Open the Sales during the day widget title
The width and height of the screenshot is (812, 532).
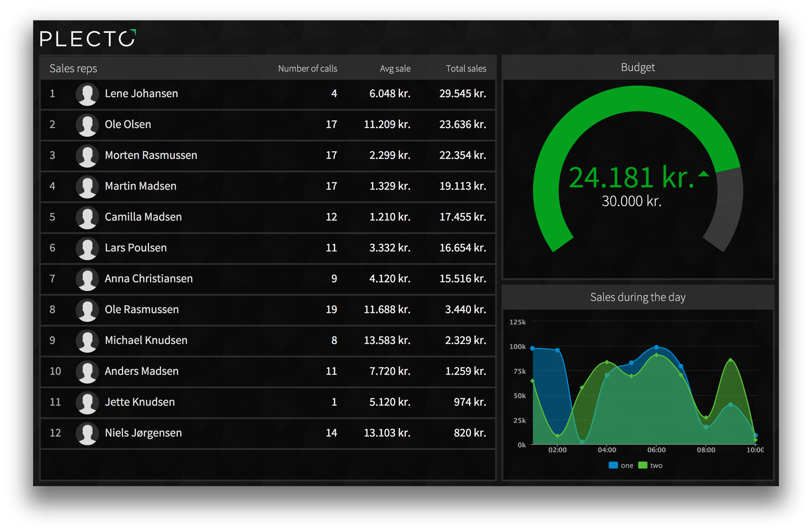point(637,297)
